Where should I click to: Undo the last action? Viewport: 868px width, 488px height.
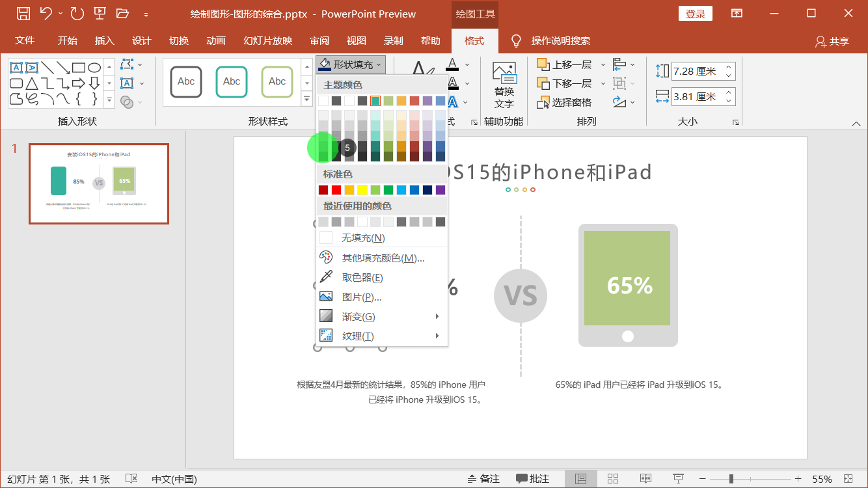click(x=46, y=13)
